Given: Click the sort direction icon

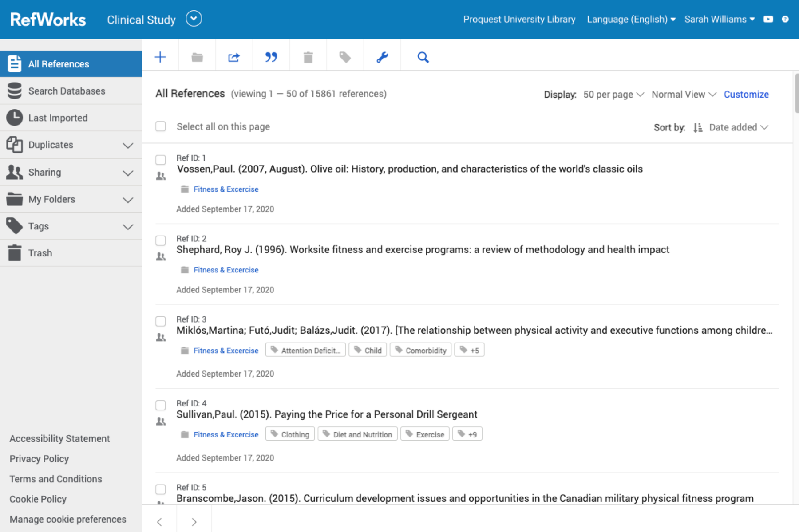Looking at the screenshot, I should pos(698,128).
